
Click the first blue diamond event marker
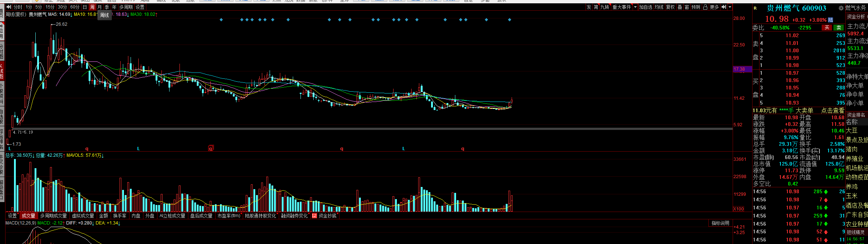[x=221, y=20]
